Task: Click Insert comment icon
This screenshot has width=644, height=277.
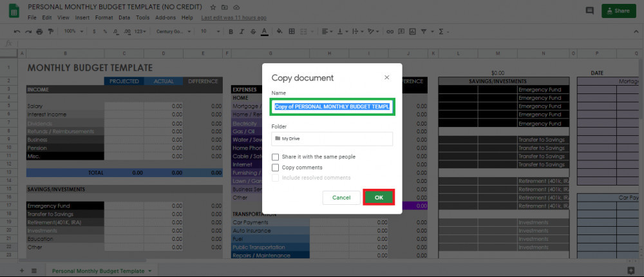Action: 401,31
